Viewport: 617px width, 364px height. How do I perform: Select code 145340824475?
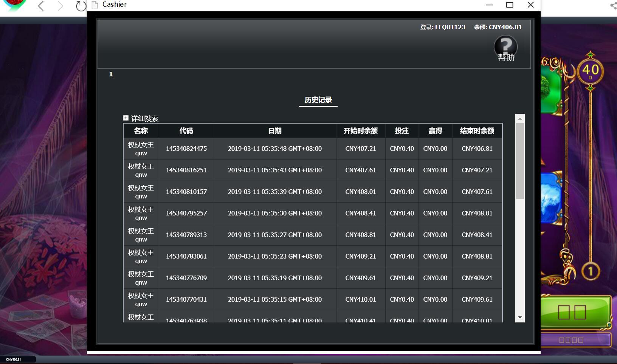coord(186,149)
